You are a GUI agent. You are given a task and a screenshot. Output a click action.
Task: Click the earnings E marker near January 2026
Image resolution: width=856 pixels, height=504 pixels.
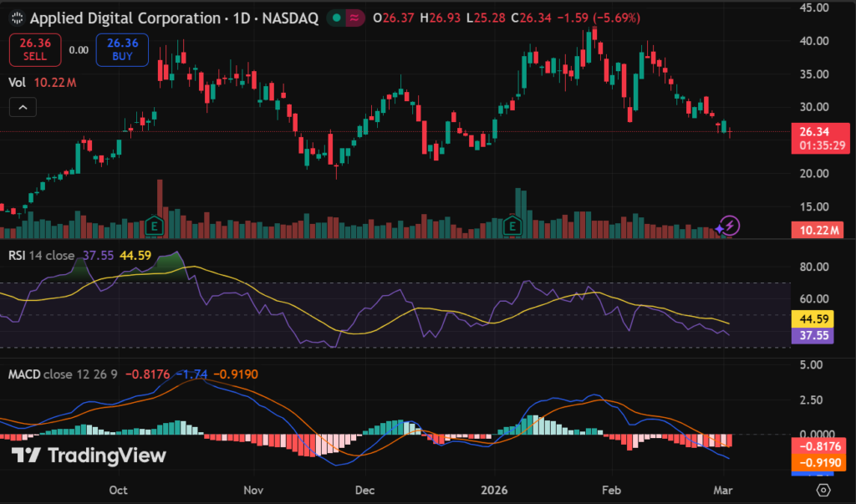[x=514, y=225]
